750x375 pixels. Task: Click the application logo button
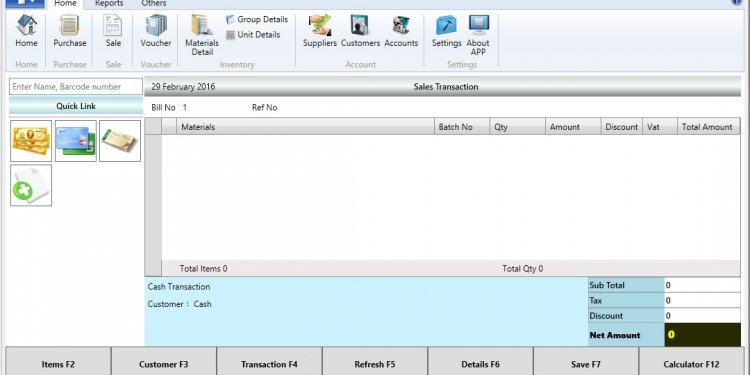[25, 4]
